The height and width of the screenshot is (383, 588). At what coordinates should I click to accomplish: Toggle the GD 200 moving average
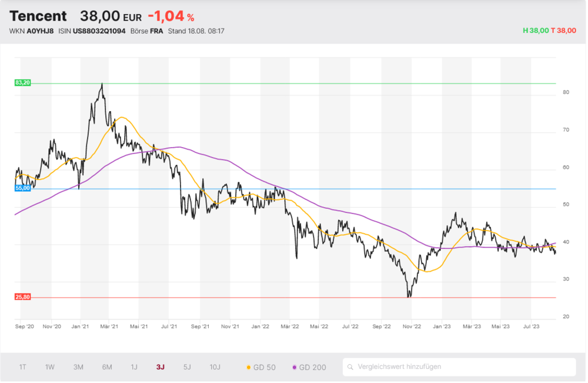pos(309,368)
